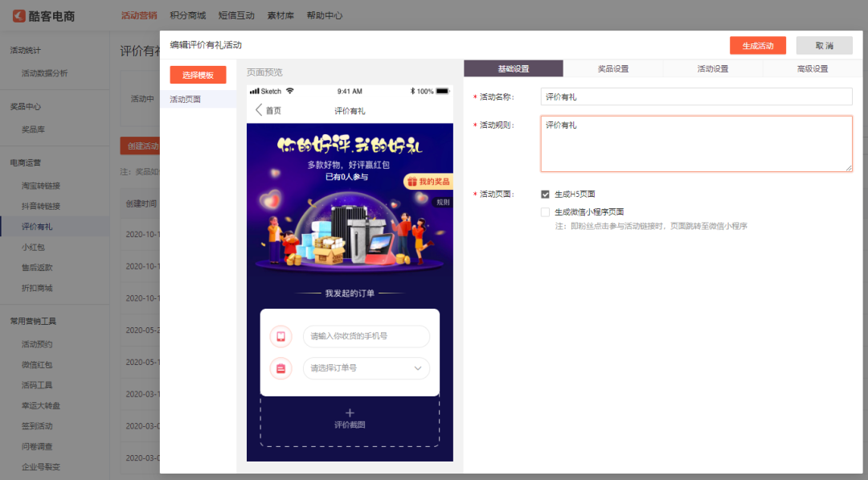The width and height of the screenshot is (868, 480).
Task: Switch to the 基础设置 tab
Action: pyautogui.click(x=513, y=68)
